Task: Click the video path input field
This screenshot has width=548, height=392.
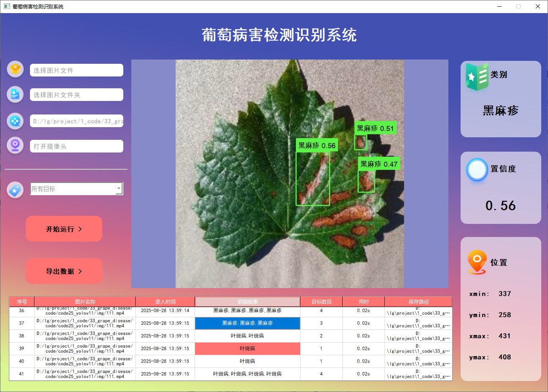Action: click(76, 121)
